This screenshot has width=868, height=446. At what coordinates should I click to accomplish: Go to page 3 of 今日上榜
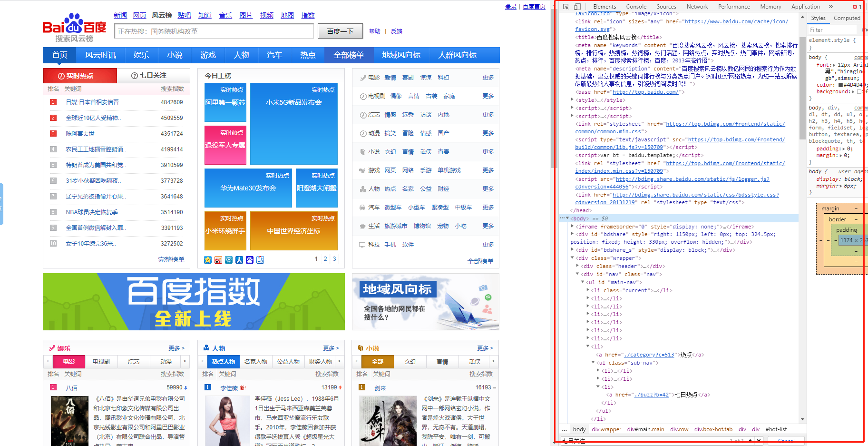click(334, 259)
